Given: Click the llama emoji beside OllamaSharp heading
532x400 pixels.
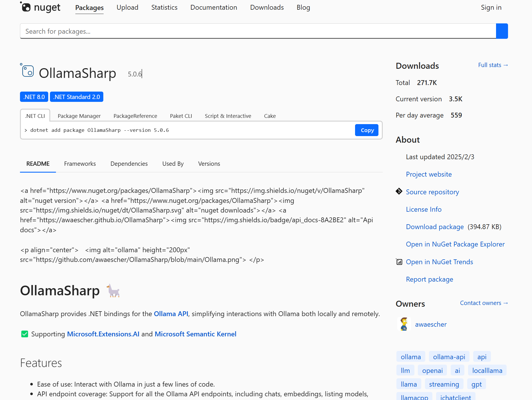Looking at the screenshot, I should tap(113, 291).
